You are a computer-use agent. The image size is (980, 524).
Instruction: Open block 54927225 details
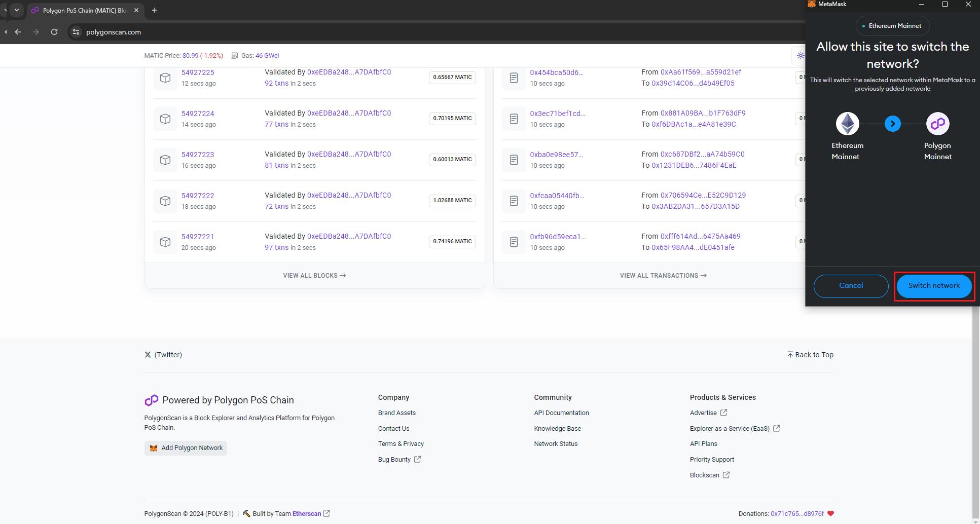click(x=198, y=72)
